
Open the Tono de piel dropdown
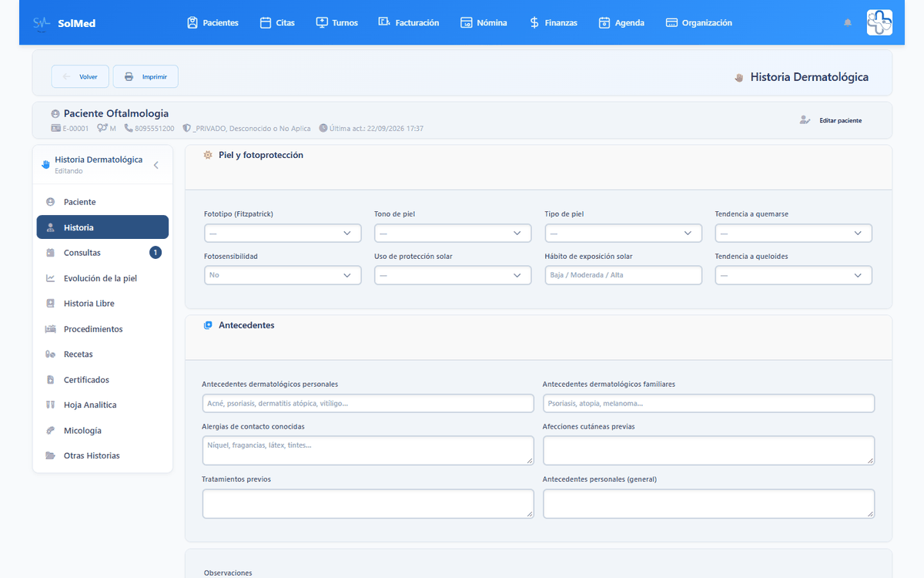pyautogui.click(x=453, y=233)
